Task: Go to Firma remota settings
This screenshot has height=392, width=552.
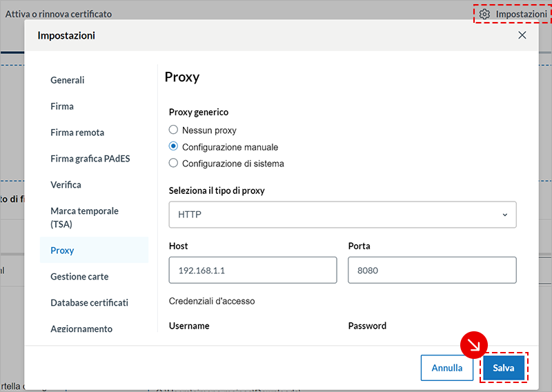Action: tap(77, 133)
